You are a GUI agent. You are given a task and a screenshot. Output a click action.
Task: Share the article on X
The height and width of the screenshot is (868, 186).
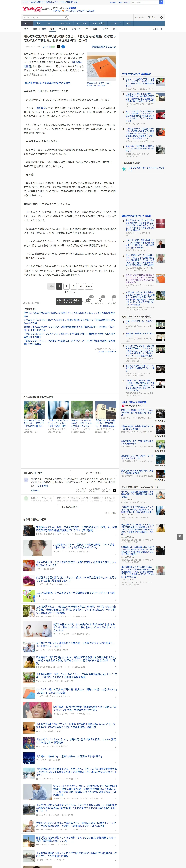[58, 47]
